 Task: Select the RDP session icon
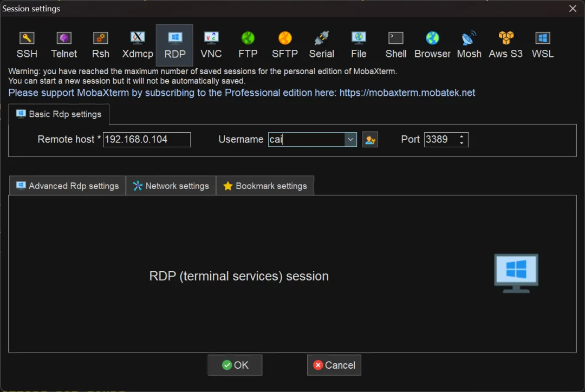point(174,45)
